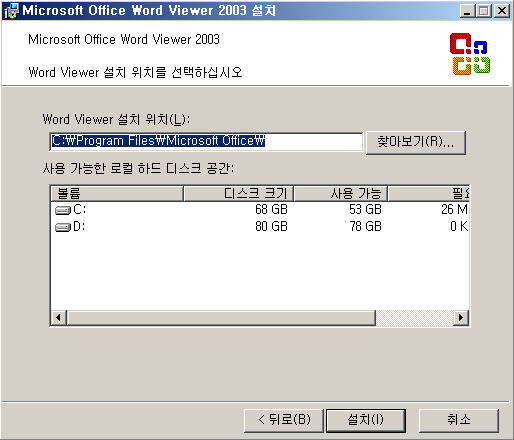Select the 53 GB available cell
514x440 pixels.
pos(365,210)
